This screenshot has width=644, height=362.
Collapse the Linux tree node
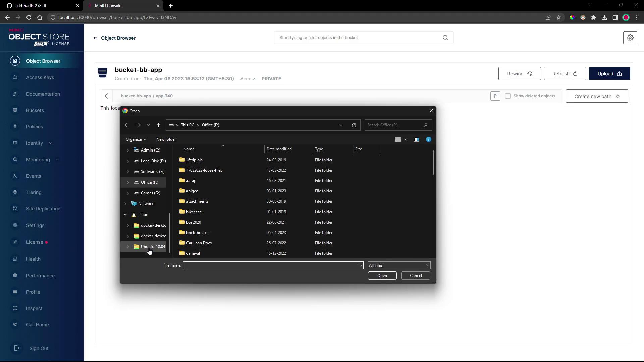(125, 215)
